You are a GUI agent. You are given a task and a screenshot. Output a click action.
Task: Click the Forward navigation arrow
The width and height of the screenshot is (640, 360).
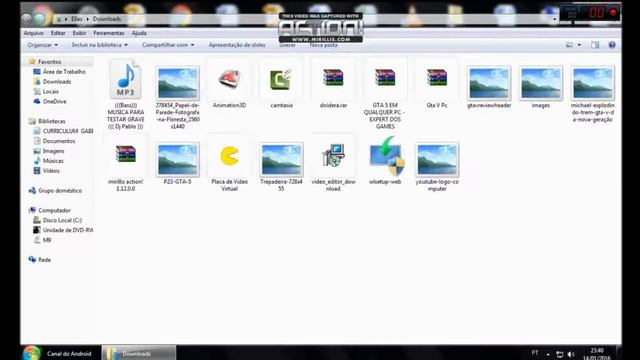pyautogui.click(x=40, y=18)
